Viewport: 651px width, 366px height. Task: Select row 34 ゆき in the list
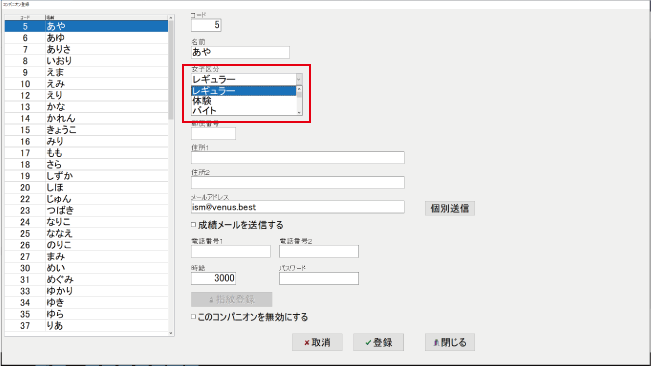[x=86, y=303]
